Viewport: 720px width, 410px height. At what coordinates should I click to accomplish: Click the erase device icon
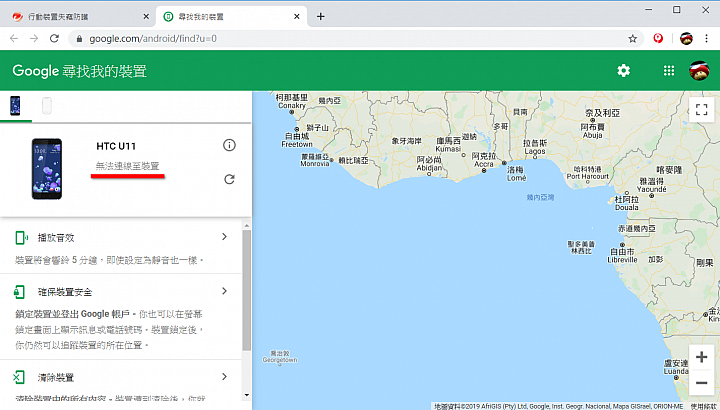(x=19, y=377)
